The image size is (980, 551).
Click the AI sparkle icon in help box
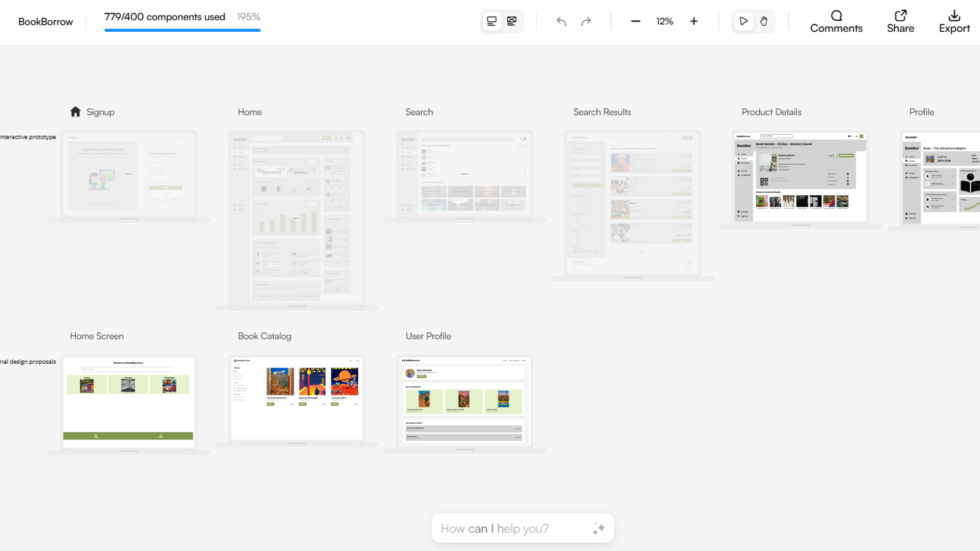pos(598,528)
